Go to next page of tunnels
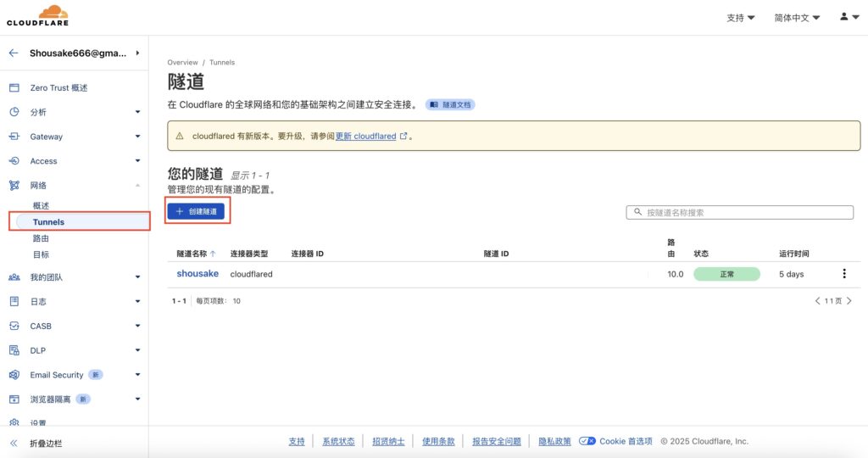 tap(849, 301)
